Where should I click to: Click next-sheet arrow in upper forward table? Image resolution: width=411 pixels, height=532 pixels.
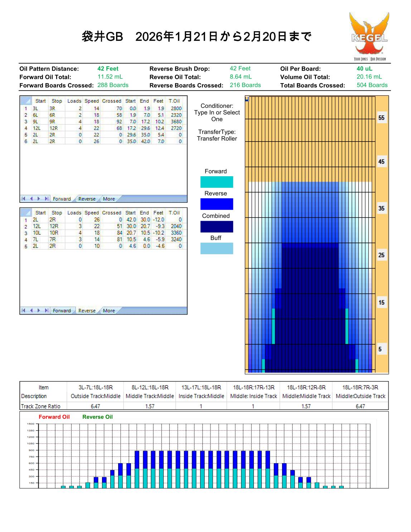[39, 199]
